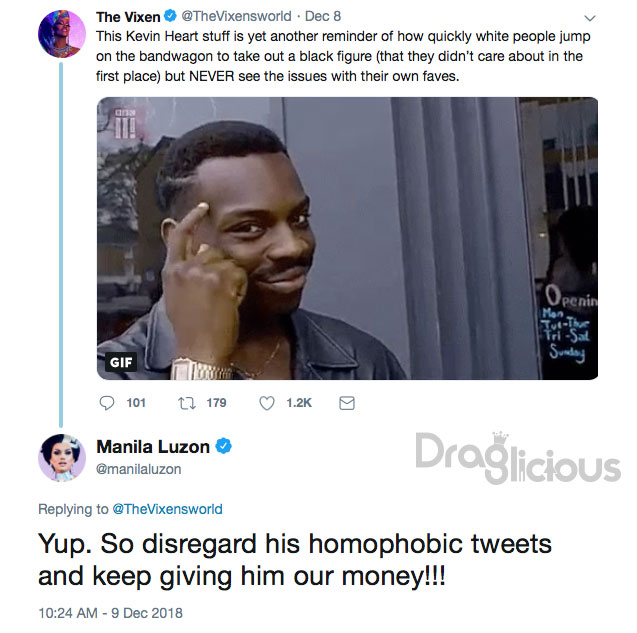Viewport: 637px width, 633px height.
Task: Click Manila Luzon's verified badge
Action: [x=223, y=446]
